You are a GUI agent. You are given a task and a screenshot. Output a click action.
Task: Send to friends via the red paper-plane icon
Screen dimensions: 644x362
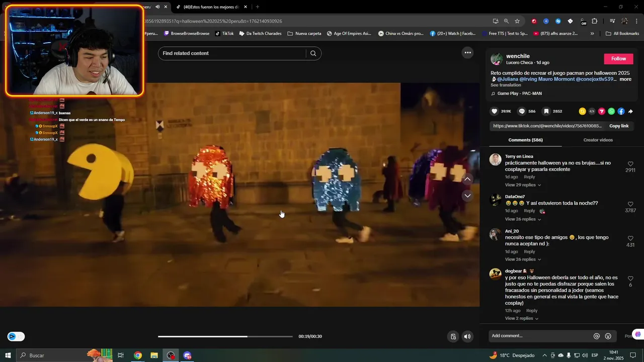coord(601,111)
